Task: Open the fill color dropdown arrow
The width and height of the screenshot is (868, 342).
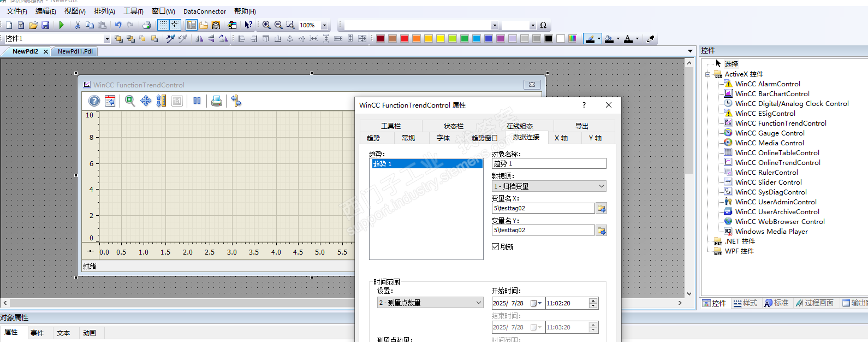Action: pyautogui.click(x=618, y=39)
